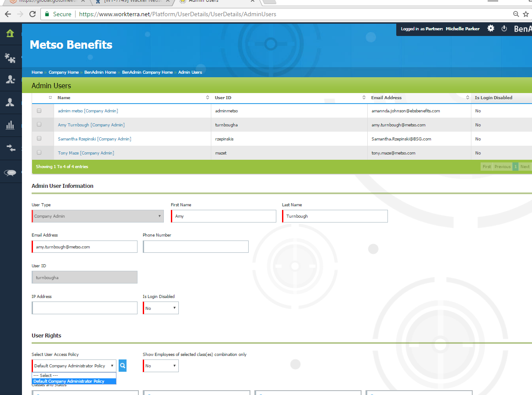This screenshot has width=532, height=395.
Task: Click the mazet user ID cell
Action: coord(221,153)
